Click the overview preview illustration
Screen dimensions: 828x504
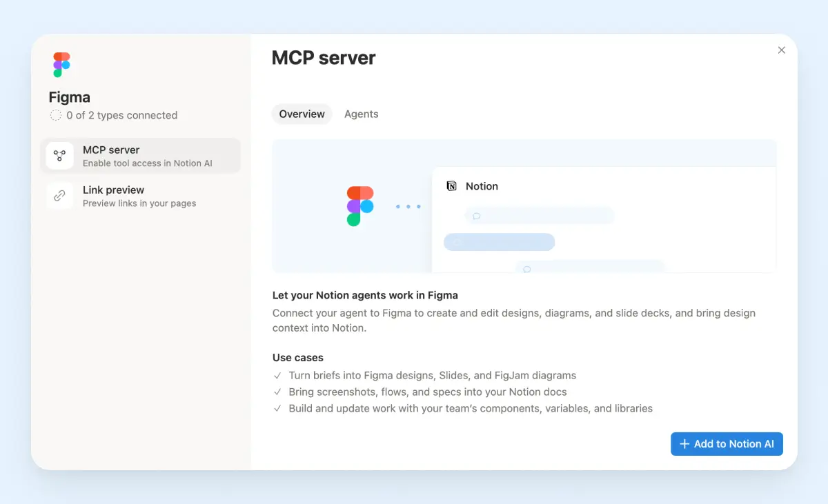(x=524, y=206)
